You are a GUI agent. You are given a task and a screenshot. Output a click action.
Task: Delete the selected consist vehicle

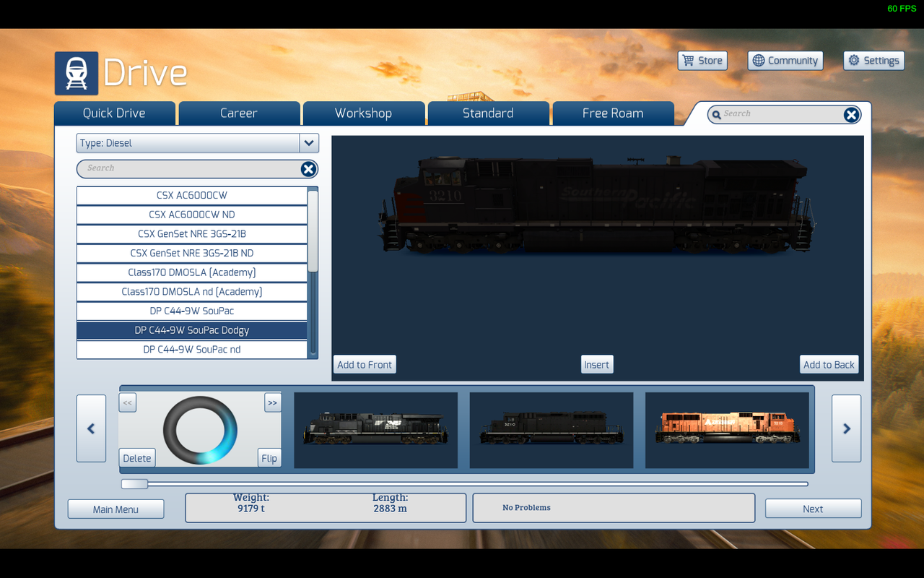click(137, 458)
